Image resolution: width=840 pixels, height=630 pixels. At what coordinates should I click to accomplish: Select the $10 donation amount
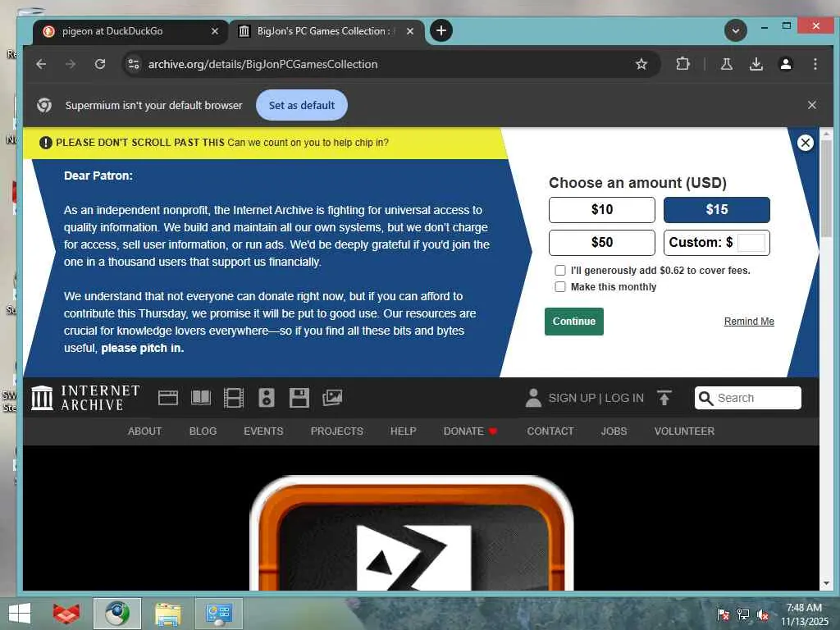coord(601,209)
